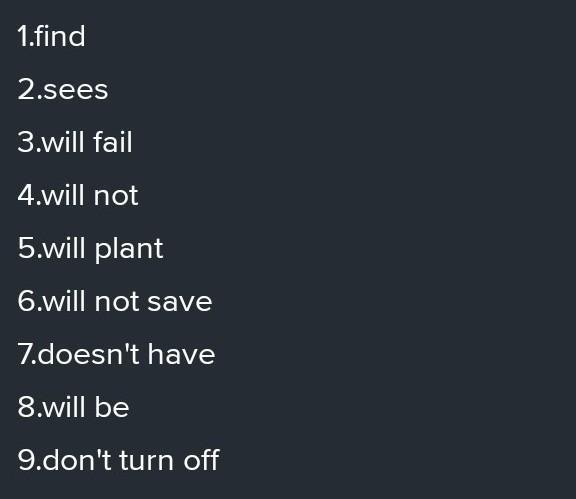Click the line "7.doesn't have"
This screenshot has width=576, height=499.
pos(116,354)
